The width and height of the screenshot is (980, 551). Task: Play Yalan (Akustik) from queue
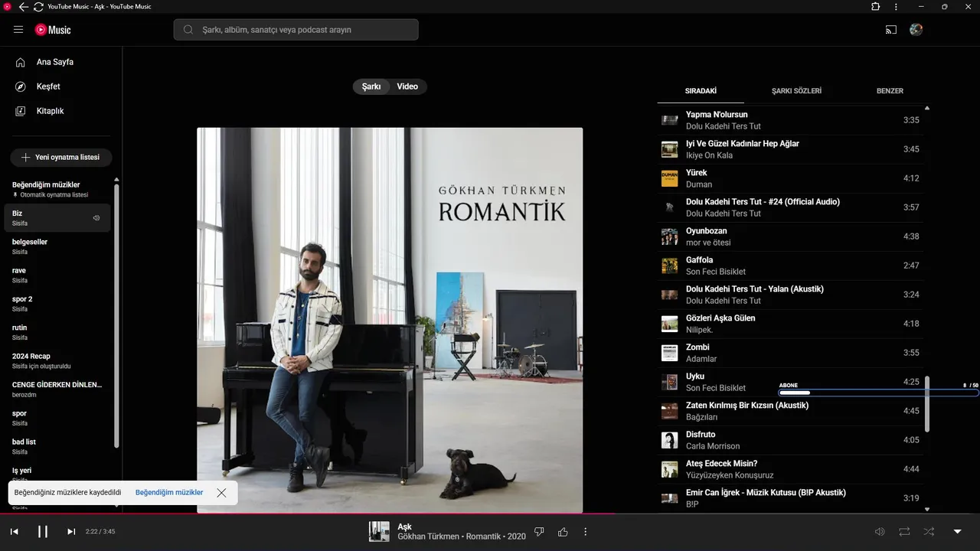790,295
